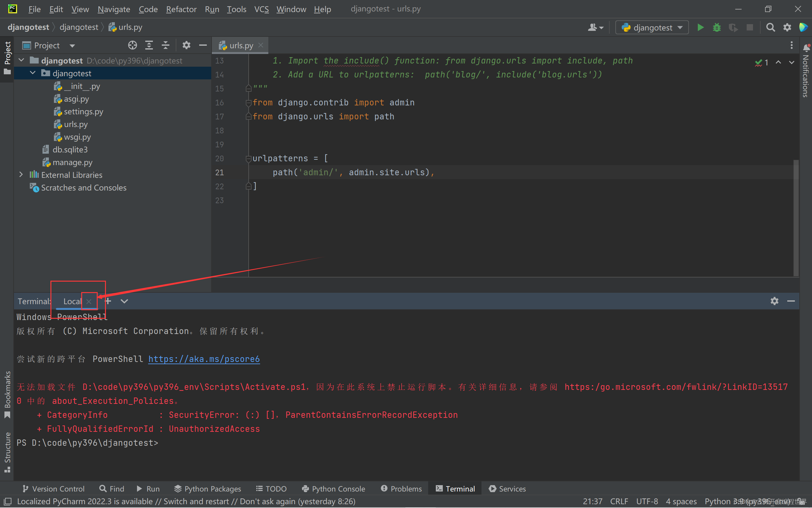Run djangotest with coverage icon
The image size is (812, 508).
pos(733,27)
